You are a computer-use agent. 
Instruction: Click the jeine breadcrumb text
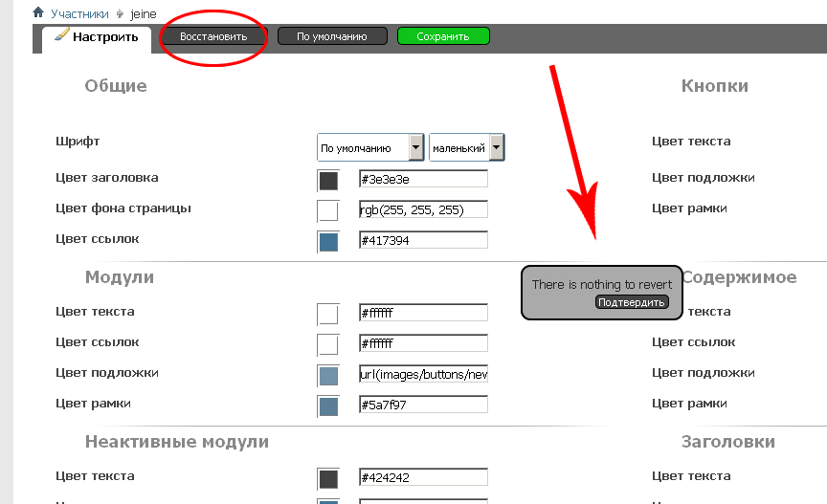point(144,13)
